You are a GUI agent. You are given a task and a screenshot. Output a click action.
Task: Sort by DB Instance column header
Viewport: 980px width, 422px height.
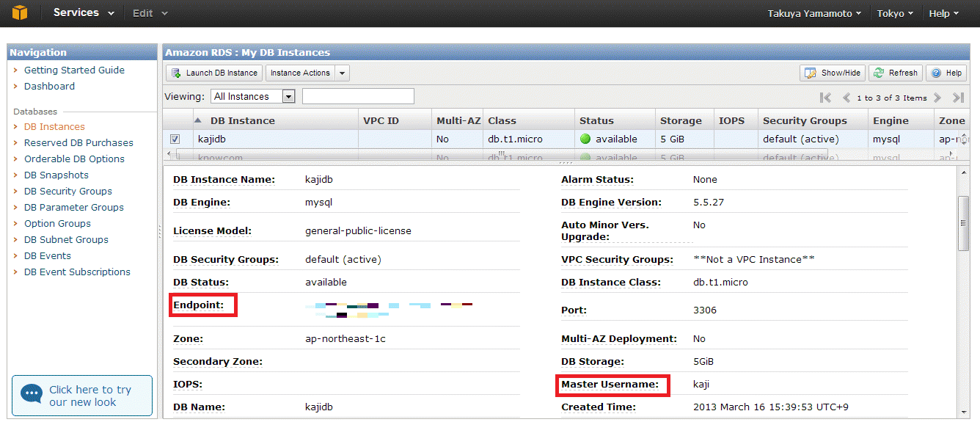(274, 120)
